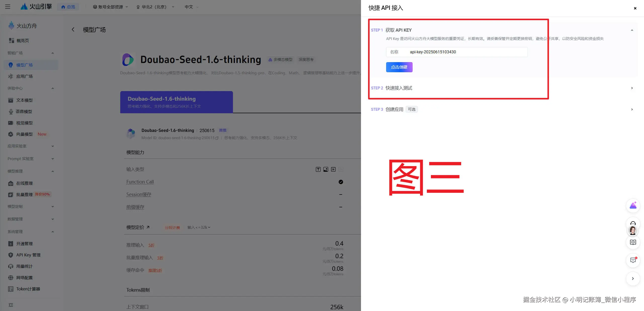Click the 点击创建 button to create API key
The height and width of the screenshot is (311, 644).
tap(399, 67)
